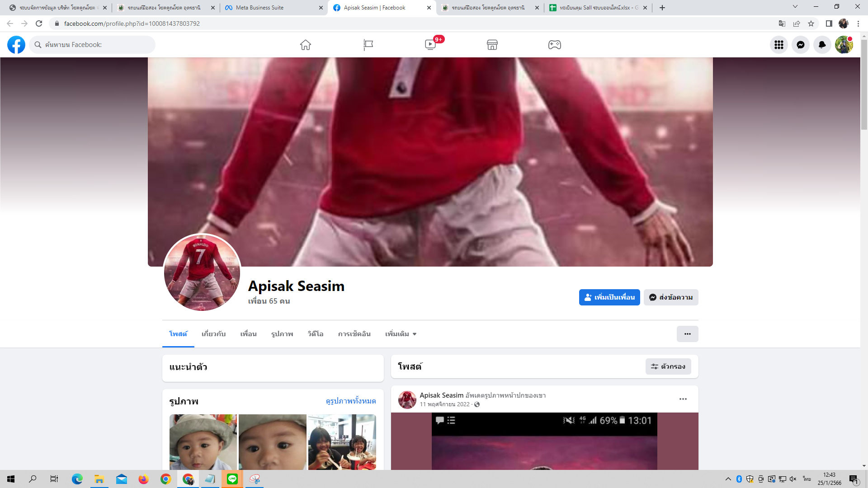Open profile three-dots options menu
The image size is (868, 488).
(687, 334)
